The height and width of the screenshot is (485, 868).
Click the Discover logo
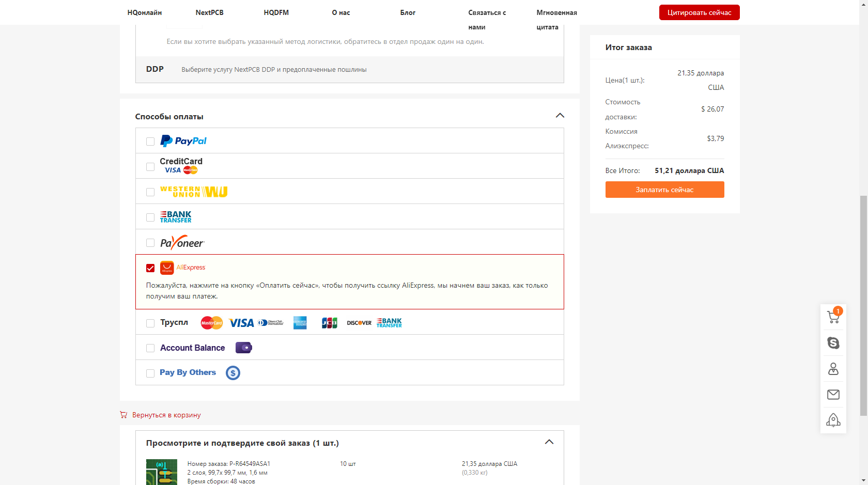point(359,323)
